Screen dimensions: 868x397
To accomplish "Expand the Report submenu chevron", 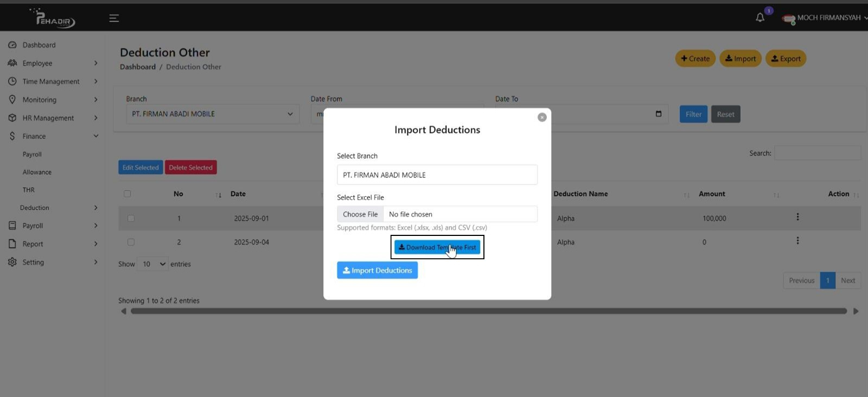I will (x=96, y=244).
